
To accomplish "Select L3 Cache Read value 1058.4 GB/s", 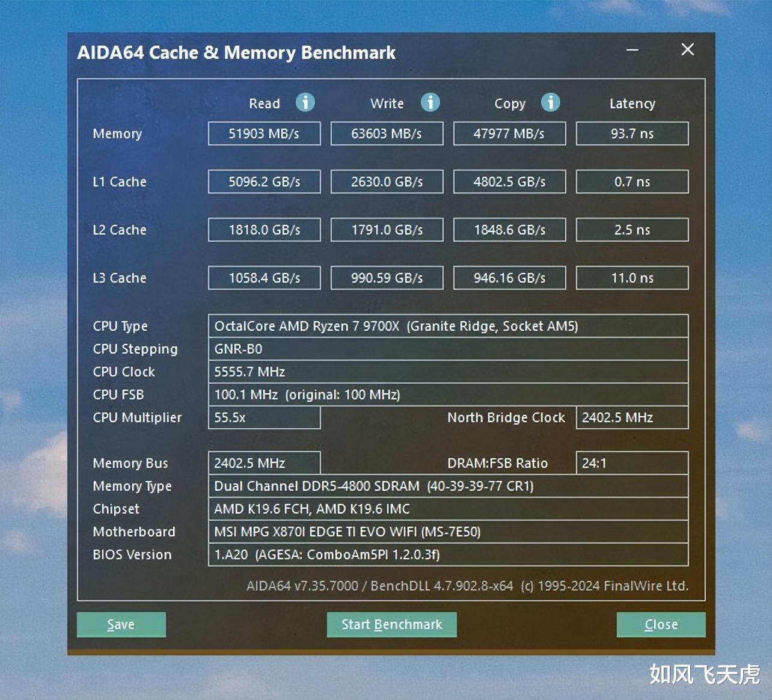I will pyautogui.click(x=265, y=278).
